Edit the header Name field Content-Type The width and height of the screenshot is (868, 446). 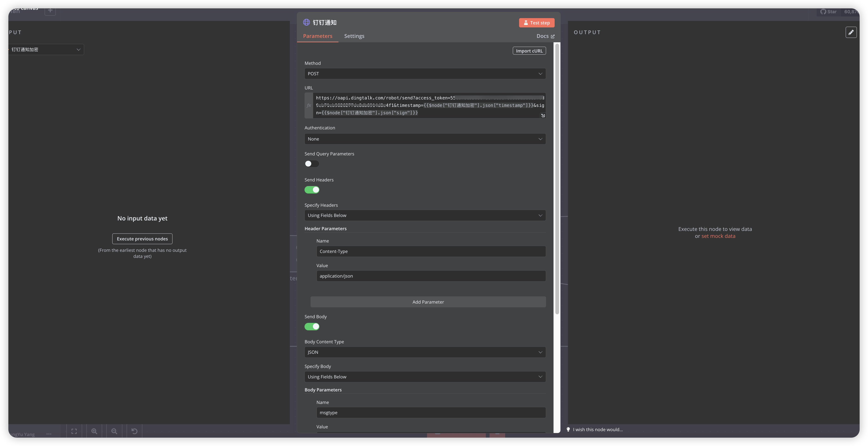click(431, 251)
